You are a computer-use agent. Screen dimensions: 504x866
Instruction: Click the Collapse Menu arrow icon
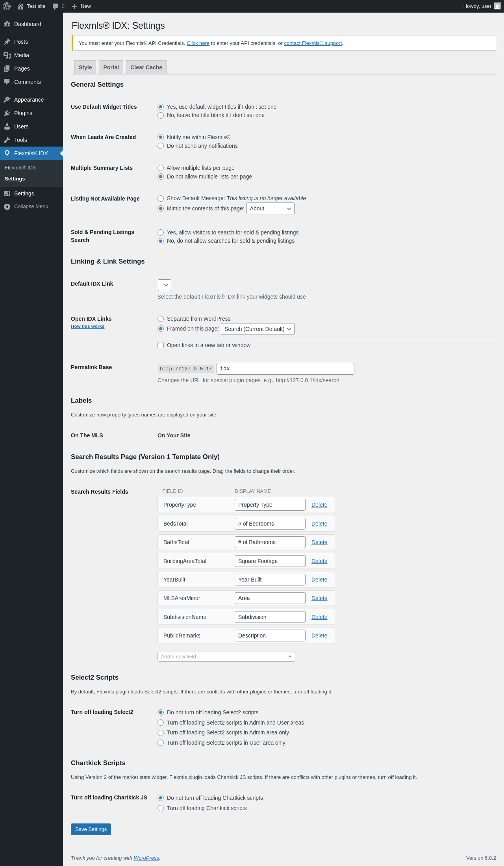pyautogui.click(x=7, y=206)
